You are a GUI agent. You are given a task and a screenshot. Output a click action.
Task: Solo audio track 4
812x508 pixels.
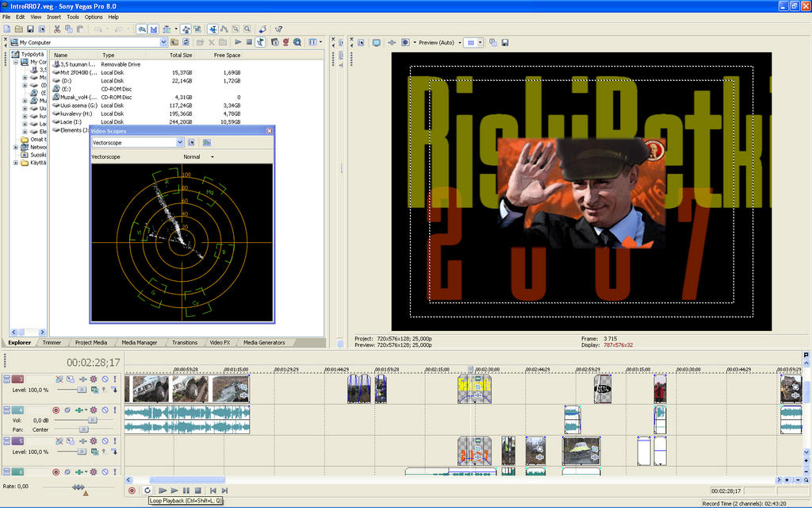coord(115,410)
